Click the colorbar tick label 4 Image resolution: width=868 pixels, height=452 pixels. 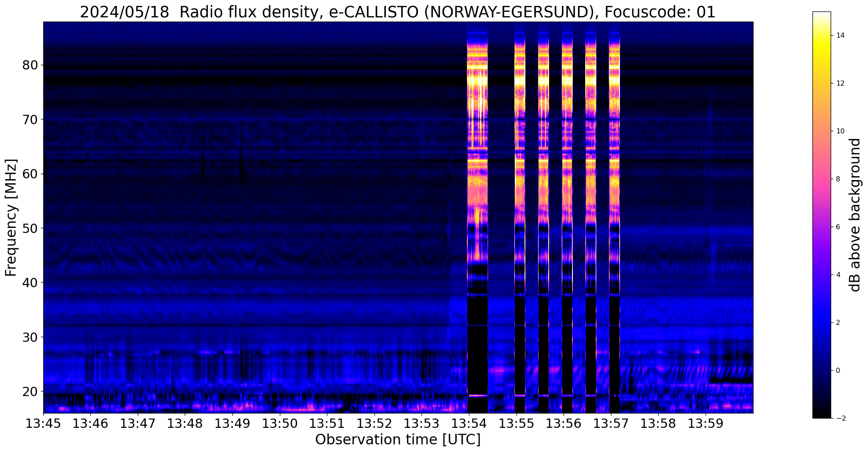tap(838, 275)
